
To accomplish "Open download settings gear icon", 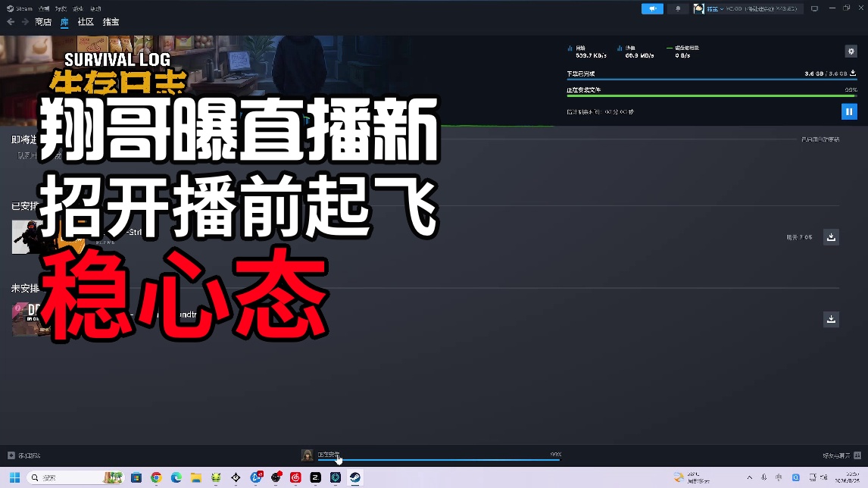I will pyautogui.click(x=851, y=52).
